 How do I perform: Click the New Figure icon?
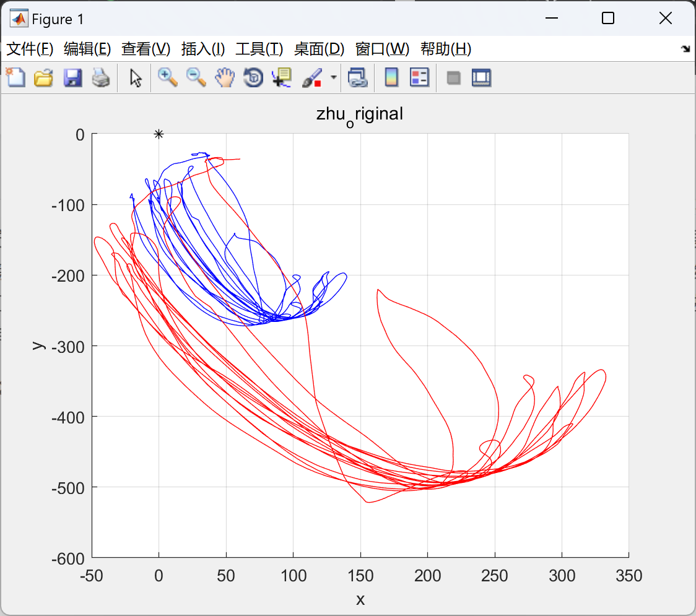coord(15,77)
